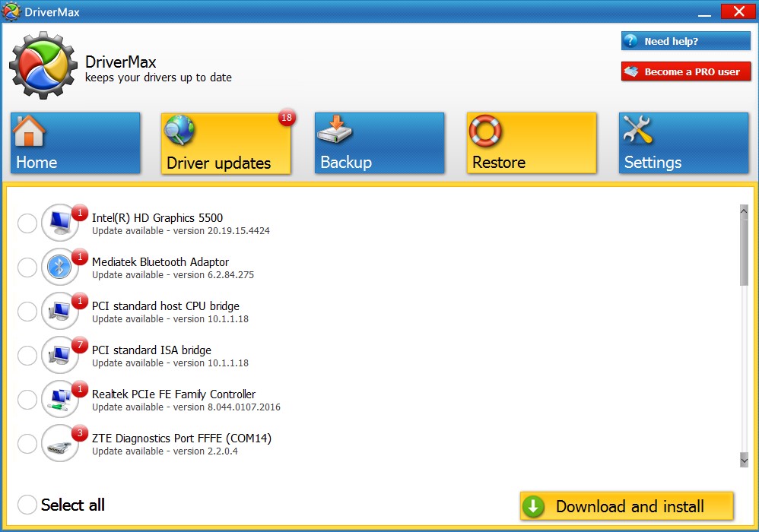Screen dimensions: 759x532
Task: Click the Mediatek Bluetooth Adaptor icon
Action: pyautogui.click(x=60, y=267)
